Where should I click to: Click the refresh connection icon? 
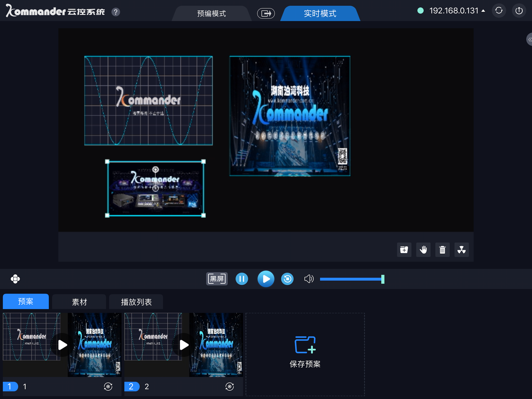499,11
